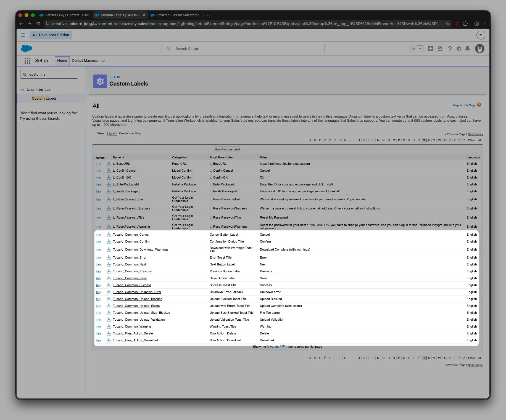Collapse the User Interface tree section
The image size is (506, 420).
pyautogui.click(x=23, y=90)
